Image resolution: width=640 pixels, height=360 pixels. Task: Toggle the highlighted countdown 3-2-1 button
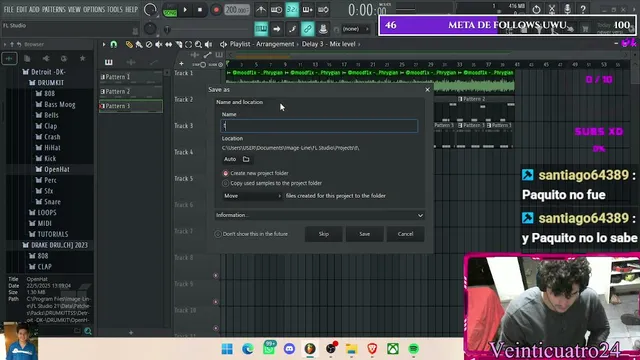click(292, 9)
